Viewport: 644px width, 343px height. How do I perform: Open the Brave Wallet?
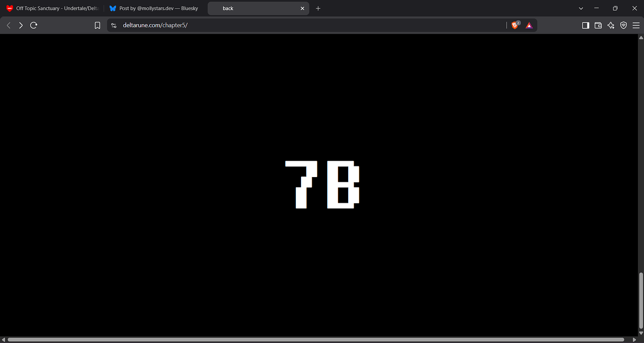click(598, 25)
